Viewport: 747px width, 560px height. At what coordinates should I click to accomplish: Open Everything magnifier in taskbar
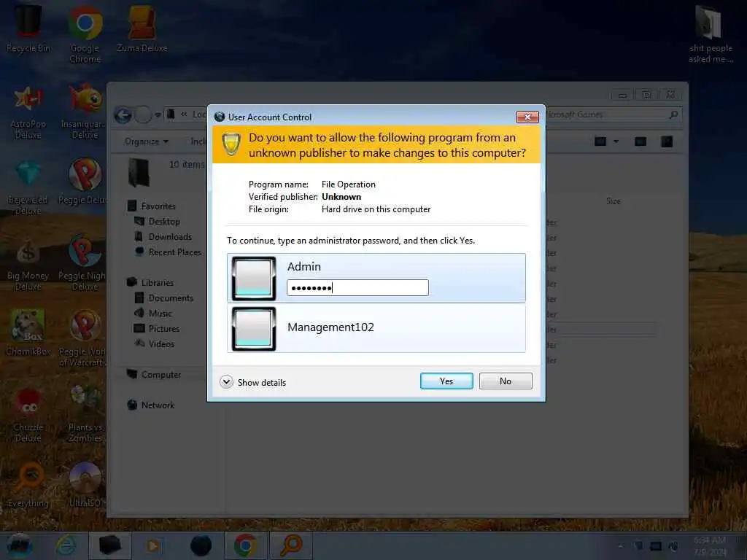tap(291, 545)
